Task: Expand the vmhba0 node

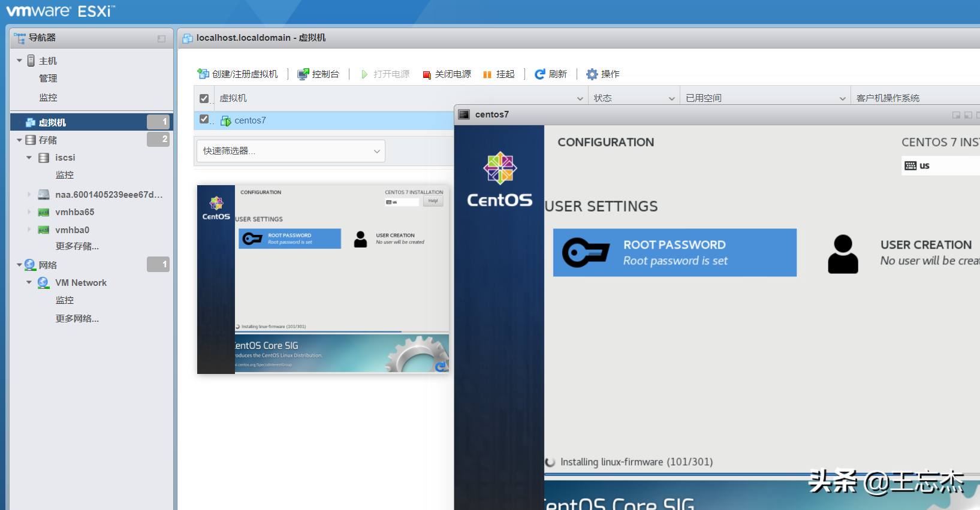Action: coord(29,230)
